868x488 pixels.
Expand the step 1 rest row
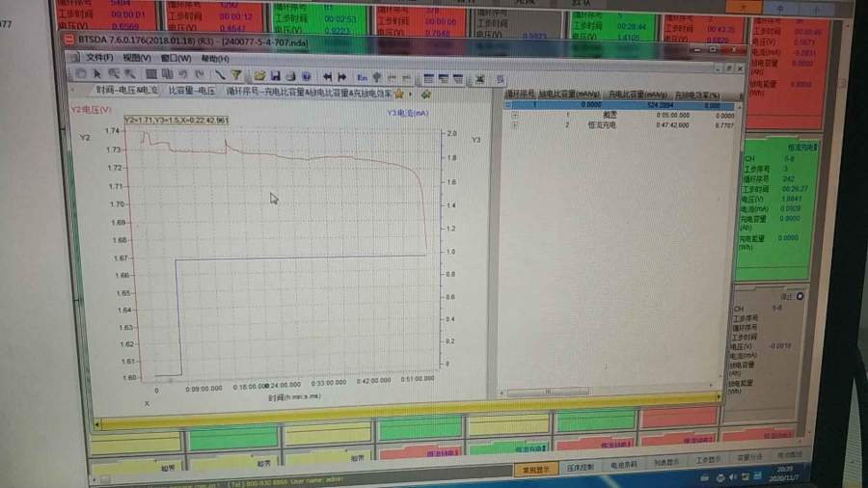(515, 115)
